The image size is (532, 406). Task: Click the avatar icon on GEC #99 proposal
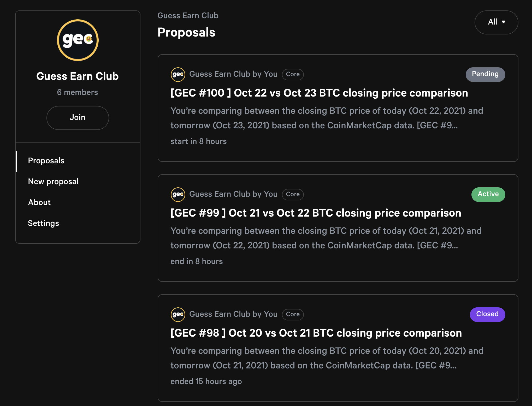point(178,194)
